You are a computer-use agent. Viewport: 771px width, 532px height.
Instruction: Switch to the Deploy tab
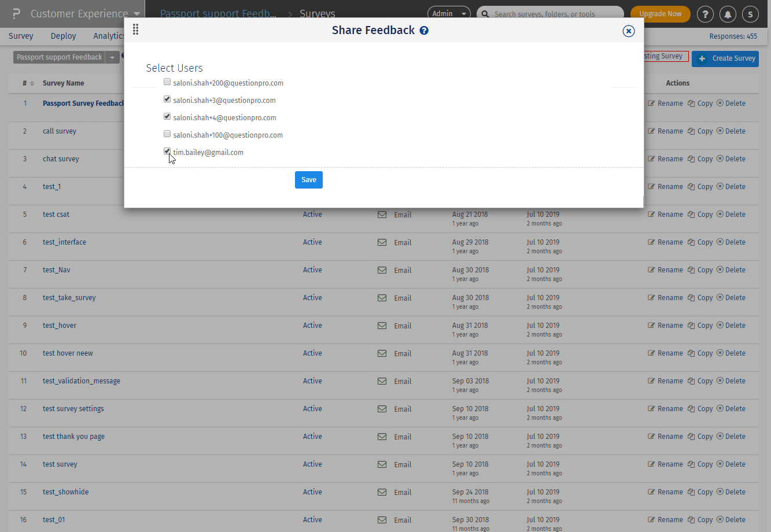(64, 36)
